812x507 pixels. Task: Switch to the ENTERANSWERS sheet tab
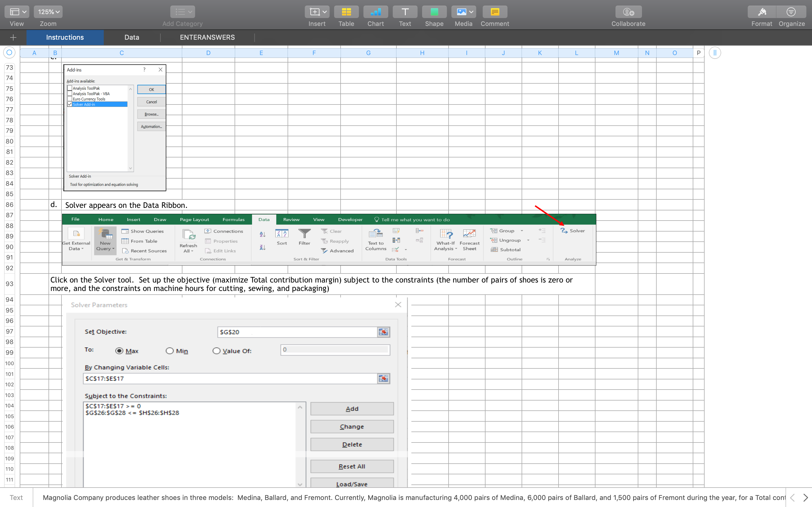coord(207,37)
